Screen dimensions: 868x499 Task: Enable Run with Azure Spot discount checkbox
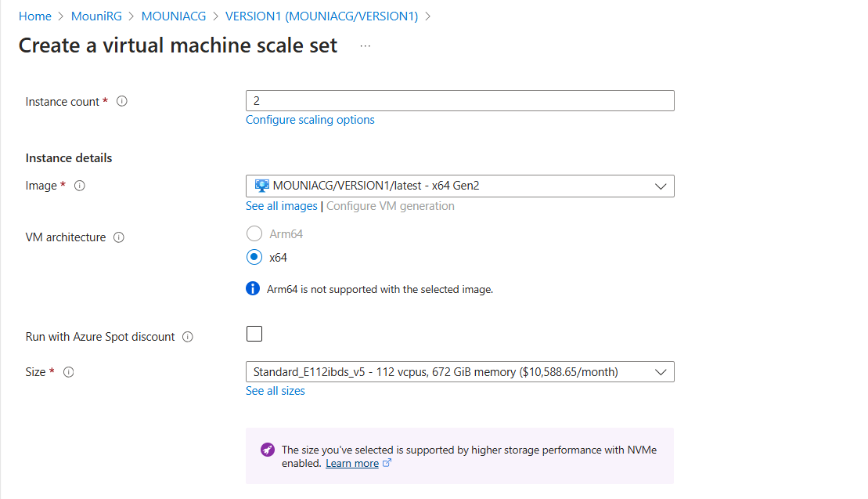[x=254, y=334]
